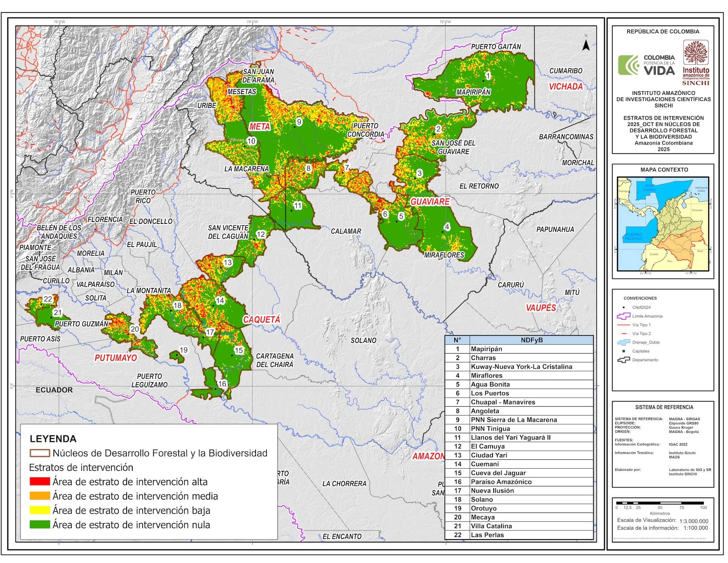Click the Drenaje_Doble legend symbol
This screenshot has width=728, height=563.
pos(623,342)
